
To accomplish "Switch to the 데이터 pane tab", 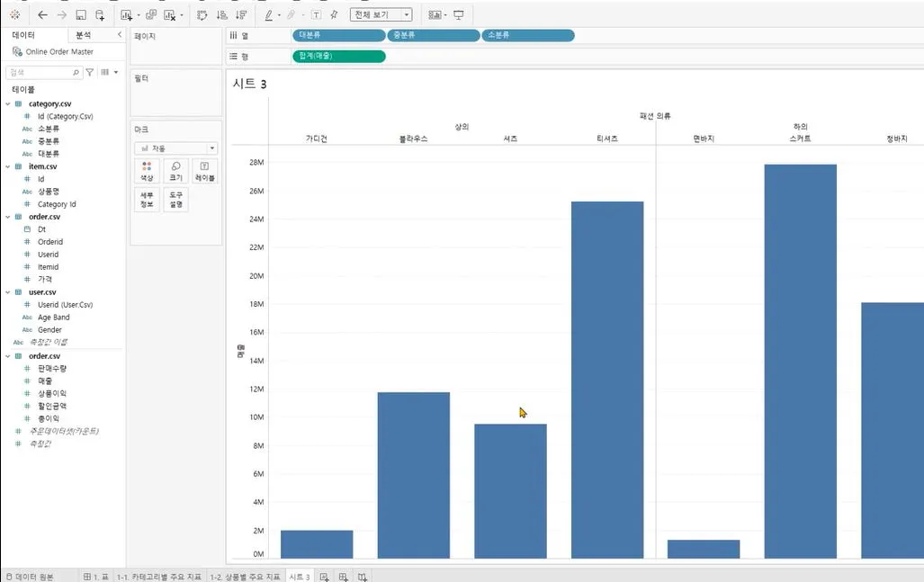I will [23, 35].
